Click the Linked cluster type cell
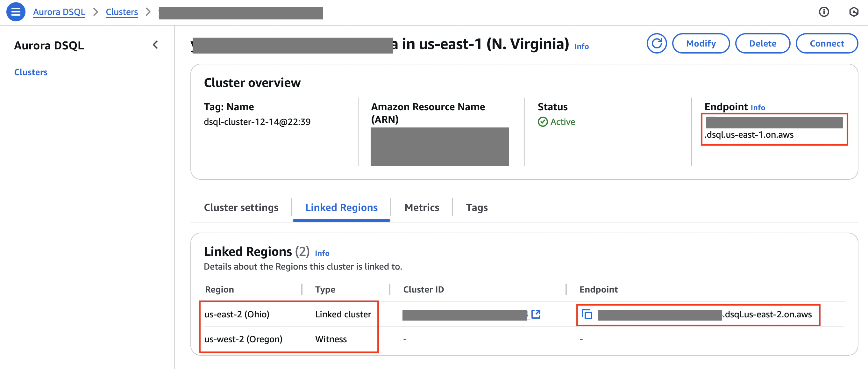This screenshot has width=868, height=369. coord(343,315)
